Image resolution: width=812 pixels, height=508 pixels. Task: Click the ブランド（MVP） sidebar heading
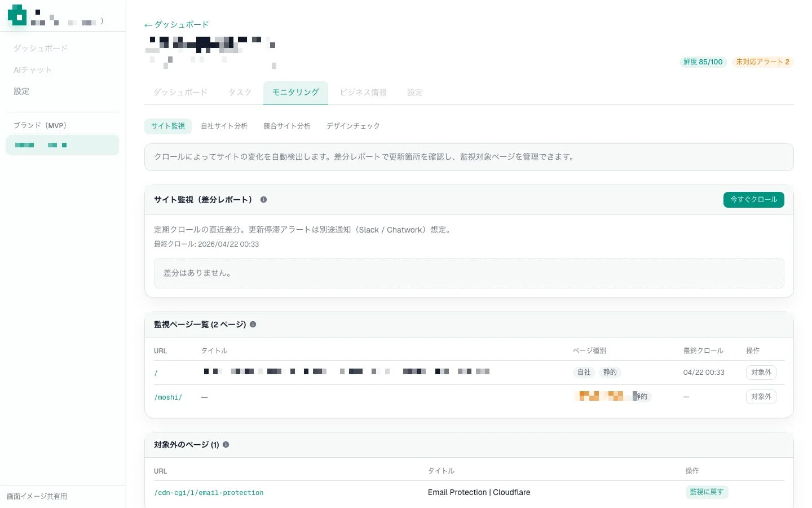(40, 126)
